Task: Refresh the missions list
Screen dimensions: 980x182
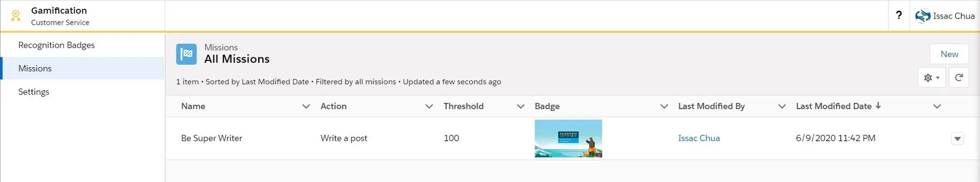Action: (959, 78)
